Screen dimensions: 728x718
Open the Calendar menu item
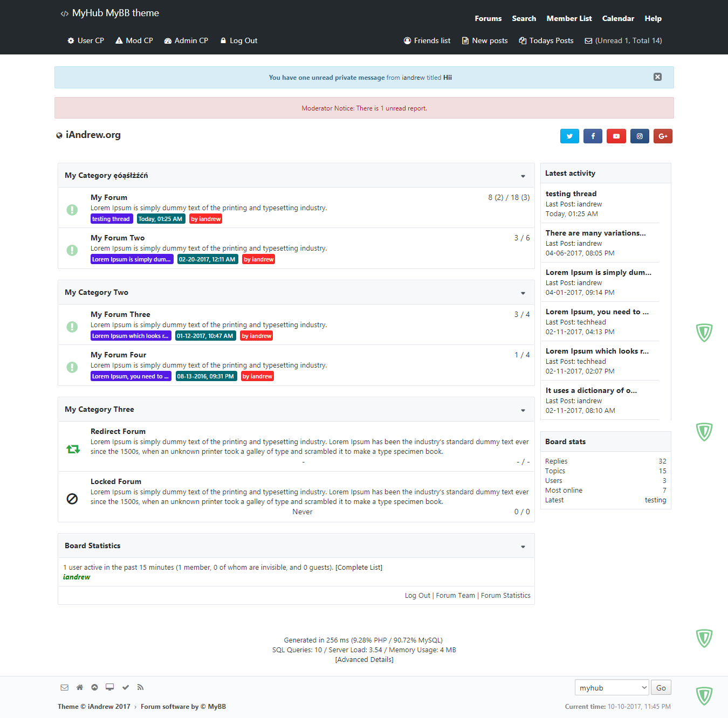[618, 18]
